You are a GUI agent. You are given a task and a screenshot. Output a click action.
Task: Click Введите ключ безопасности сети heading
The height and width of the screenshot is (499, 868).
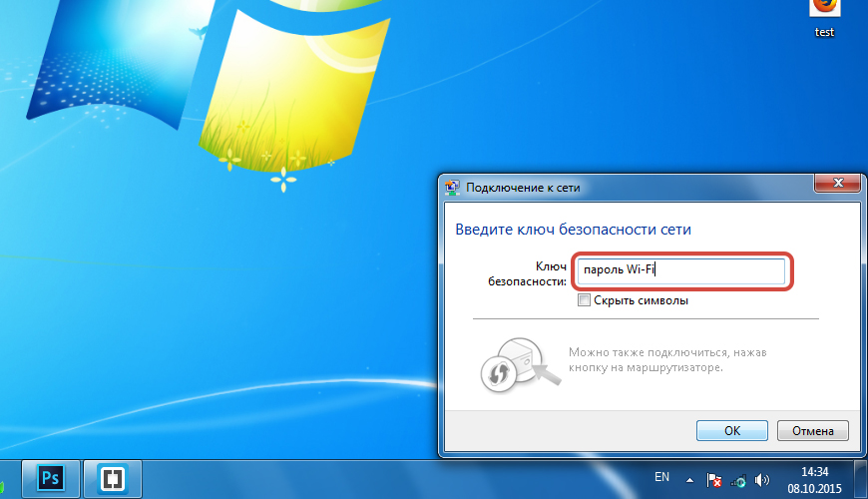point(573,230)
